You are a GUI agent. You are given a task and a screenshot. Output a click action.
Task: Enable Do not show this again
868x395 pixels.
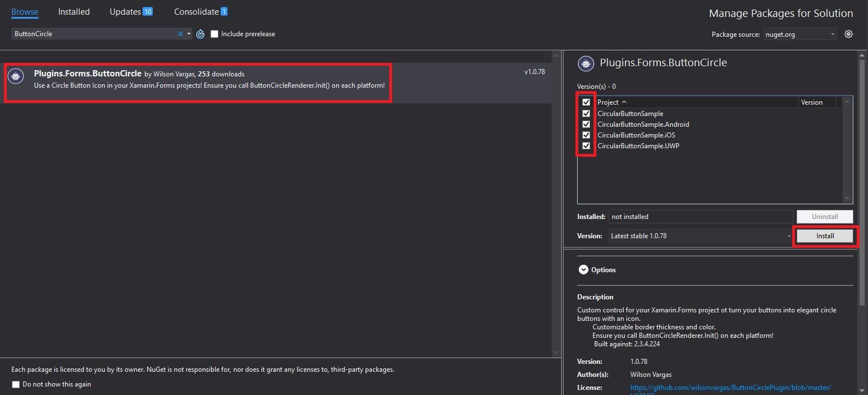click(16, 385)
